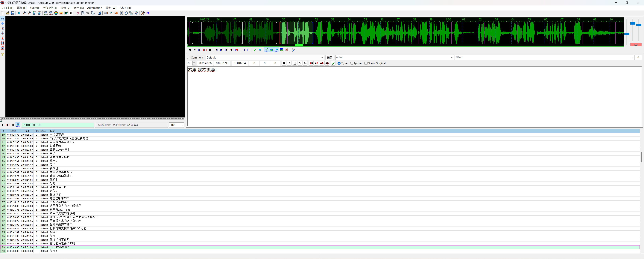Open the Automation Manager icon

(99, 13)
